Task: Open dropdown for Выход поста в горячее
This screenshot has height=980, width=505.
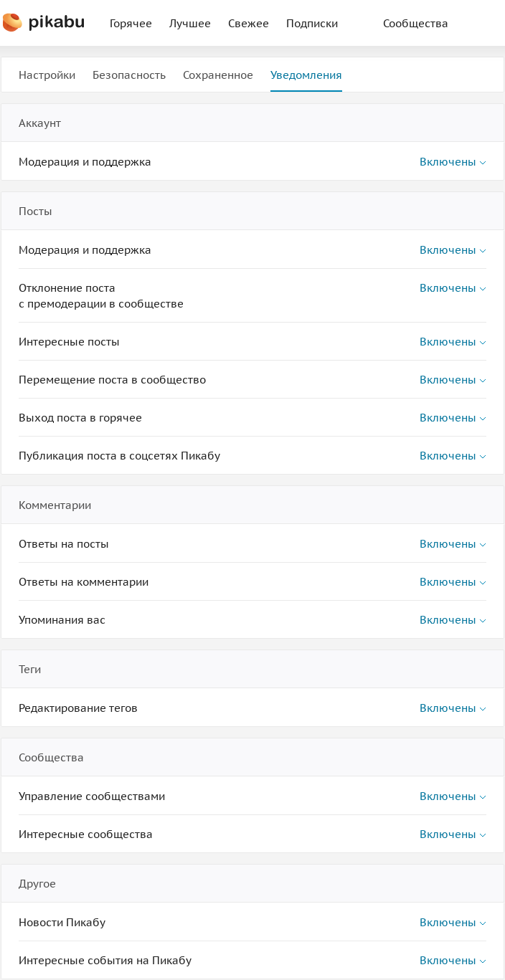Action: tap(452, 418)
